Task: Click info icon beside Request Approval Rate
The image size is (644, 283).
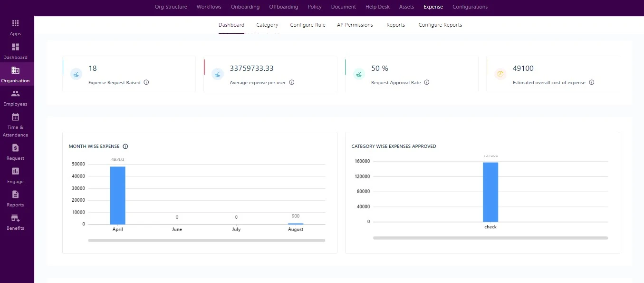Action: (427, 82)
